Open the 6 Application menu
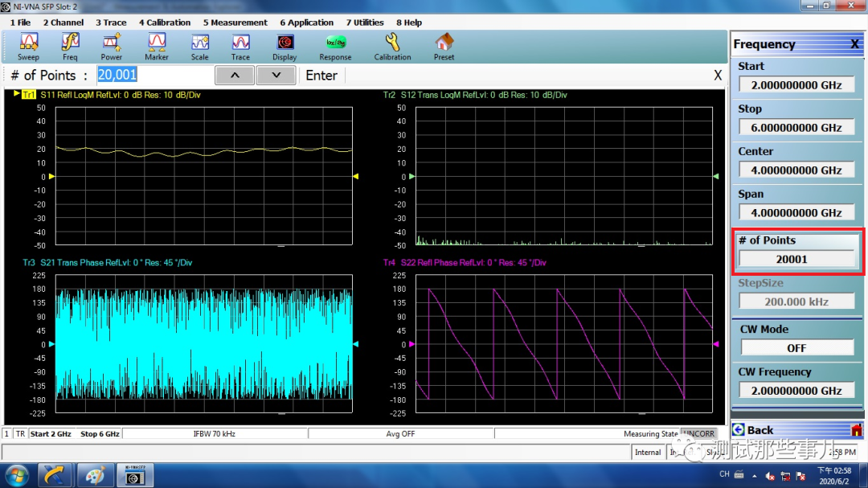 click(307, 23)
